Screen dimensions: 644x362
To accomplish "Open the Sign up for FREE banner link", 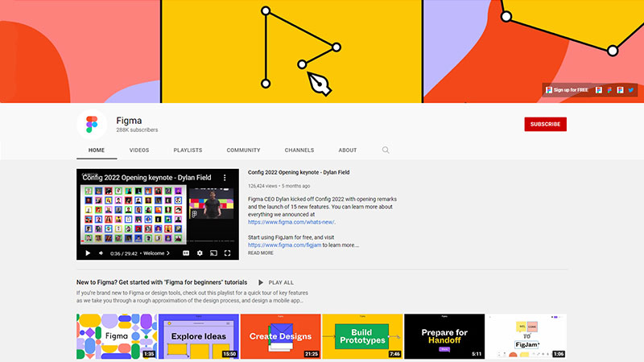I will point(567,90).
